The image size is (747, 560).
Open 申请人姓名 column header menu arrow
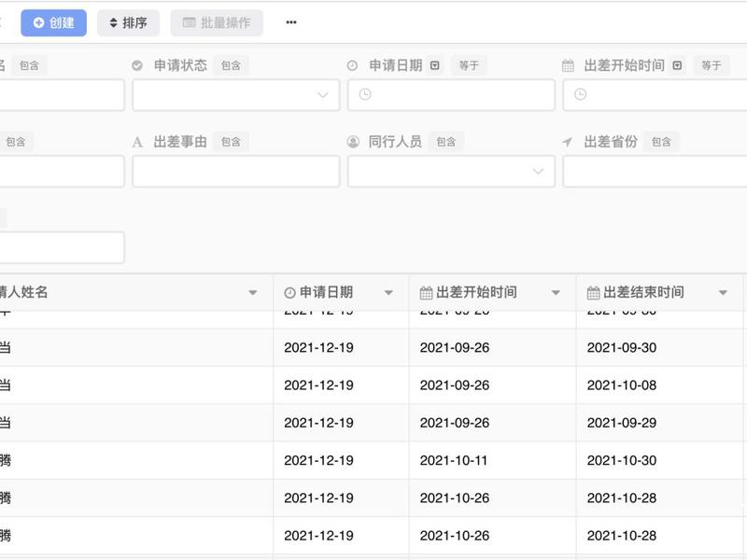pyautogui.click(x=253, y=292)
